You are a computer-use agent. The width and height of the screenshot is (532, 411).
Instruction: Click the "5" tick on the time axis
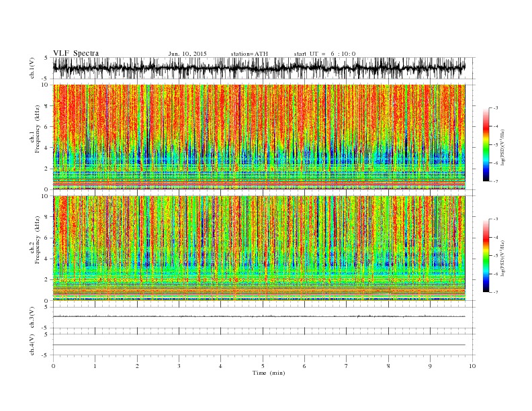pyautogui.click(x=263, y=366)
